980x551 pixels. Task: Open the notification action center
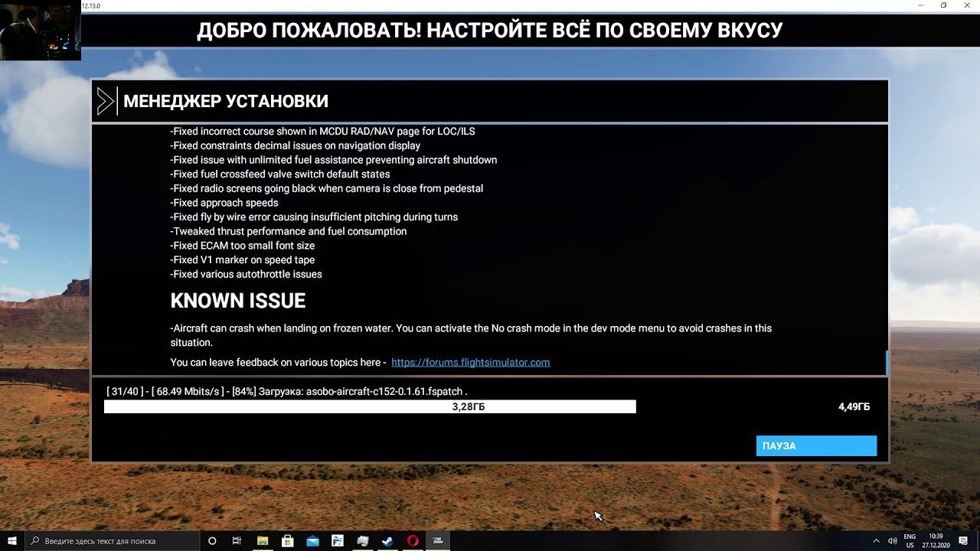click(x=964, y=541)
